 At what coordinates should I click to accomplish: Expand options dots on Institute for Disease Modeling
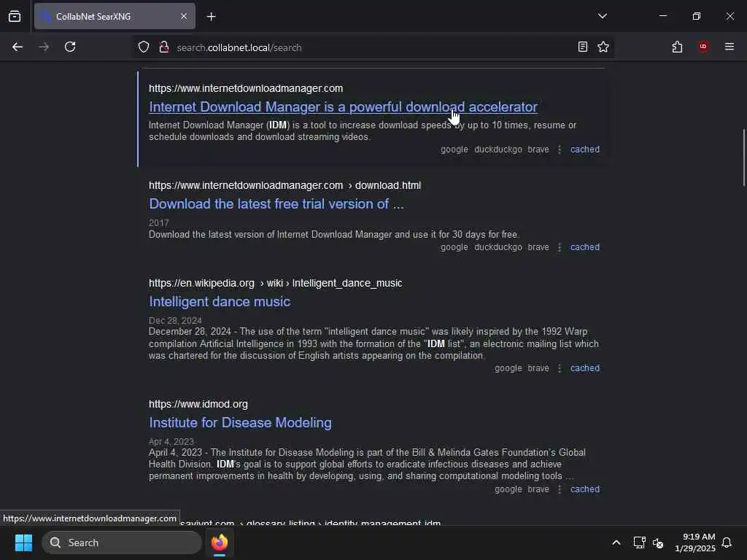coord(560,489)
